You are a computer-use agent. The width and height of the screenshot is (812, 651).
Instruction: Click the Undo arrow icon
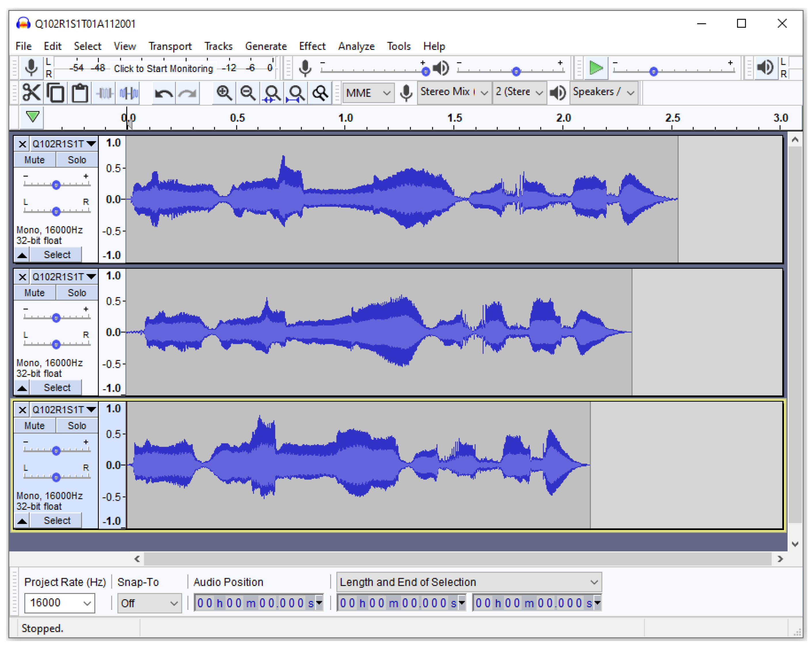[163, 93]
